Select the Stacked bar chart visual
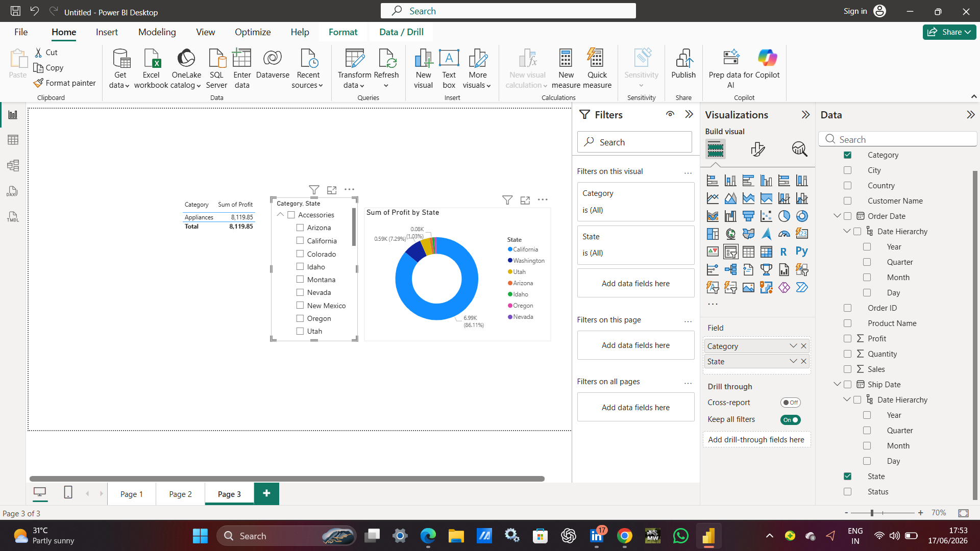Viewport: 980px width, 551px height. click(713, 181)
